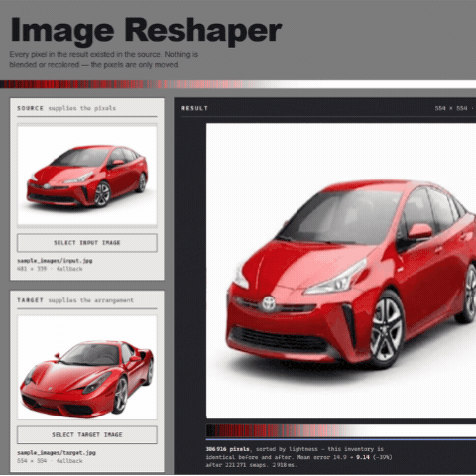Viewport: 476px width, 476px height.
Task: Click the RESULT panel label
Action: point(194,108)
